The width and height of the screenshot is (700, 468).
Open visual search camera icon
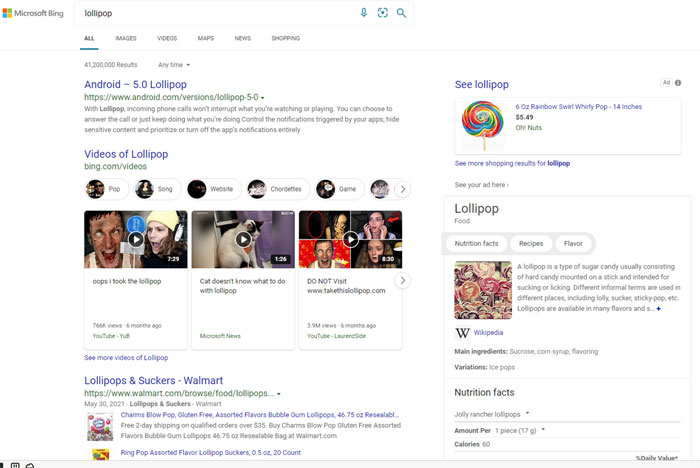pyautogui.click(x=383, y=13)
